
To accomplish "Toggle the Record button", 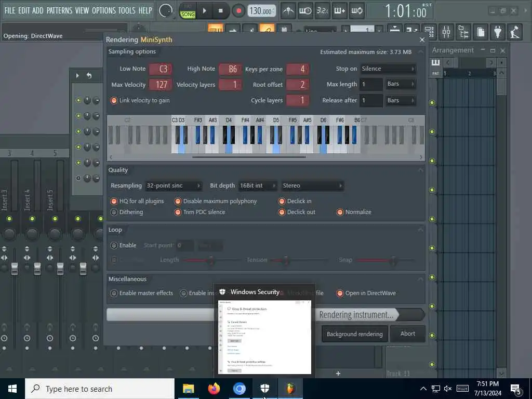I will coord(238,11).
